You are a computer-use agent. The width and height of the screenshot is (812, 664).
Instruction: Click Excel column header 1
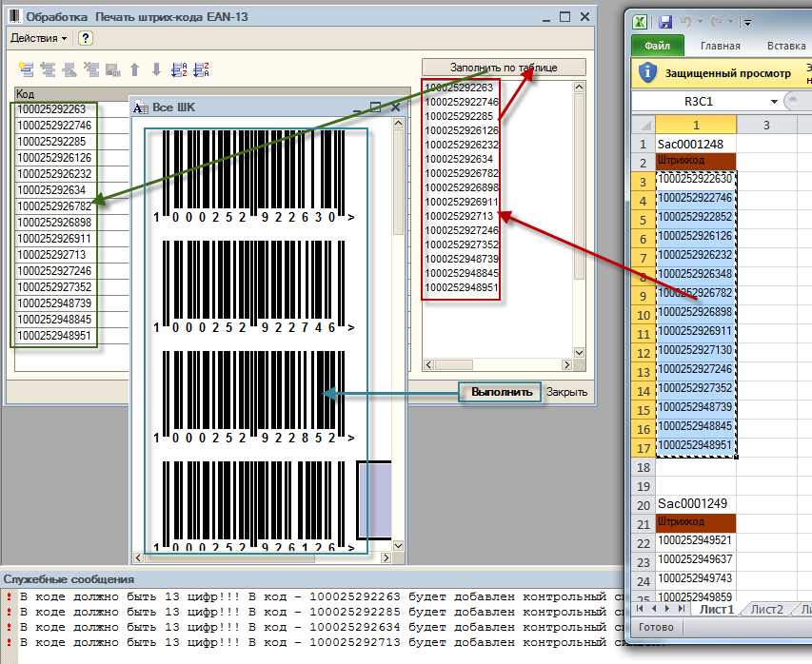pyautogui.click(x=696, y=125)
